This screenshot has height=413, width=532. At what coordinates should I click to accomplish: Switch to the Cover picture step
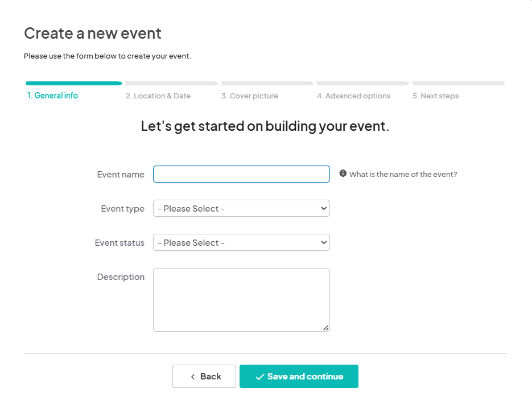250,96
